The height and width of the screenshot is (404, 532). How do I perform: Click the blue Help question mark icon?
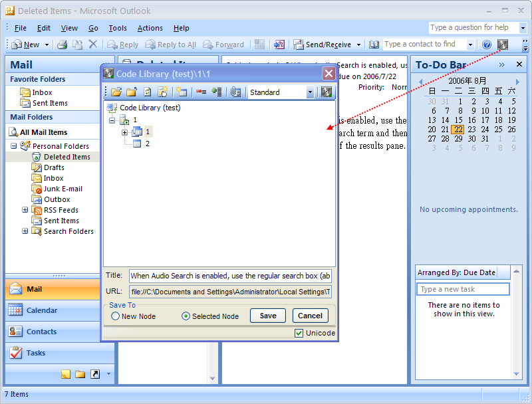[487, 45]
